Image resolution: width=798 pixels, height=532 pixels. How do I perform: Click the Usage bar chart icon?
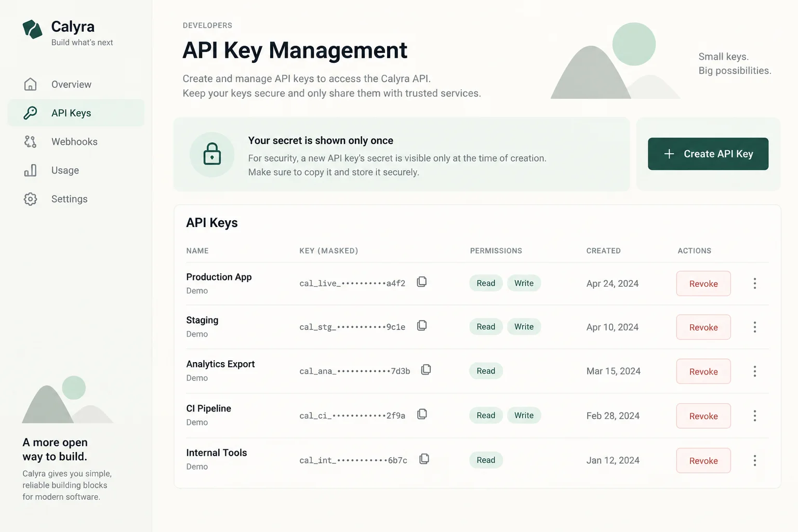click(30, 170)
